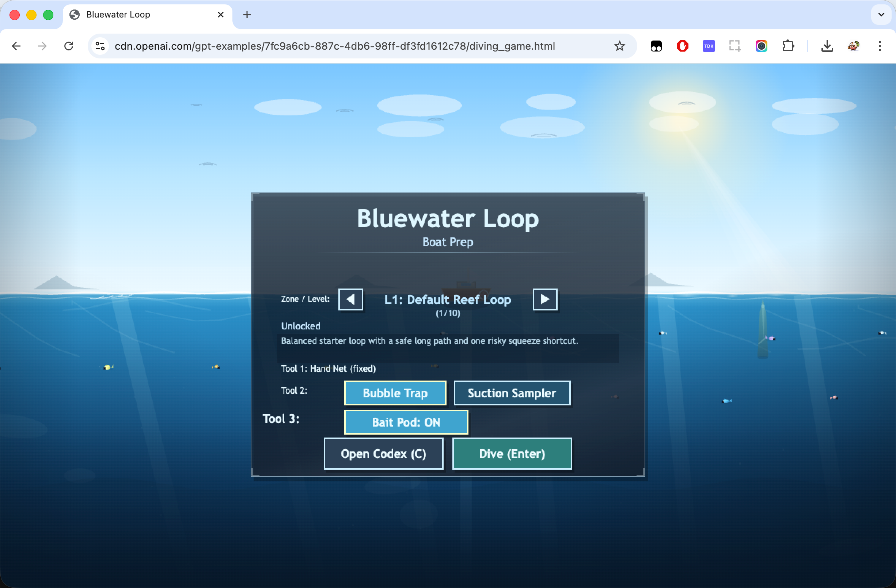Select Bubble Trap as Tool 2
Screen dimensions: 896x588
[x=395, y=393]
